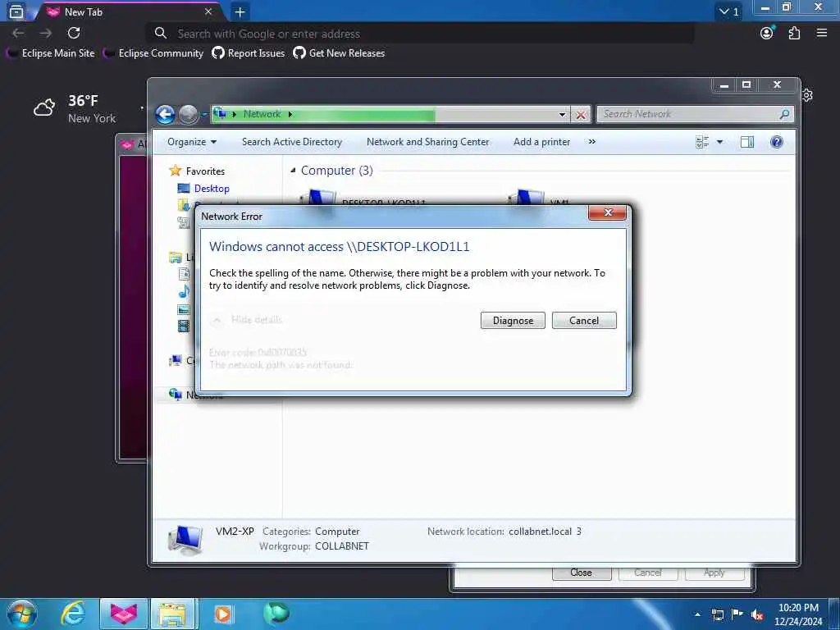840x630 pixels.
Task: Open Windows Media Player taskbar icon
Action: 223,614
